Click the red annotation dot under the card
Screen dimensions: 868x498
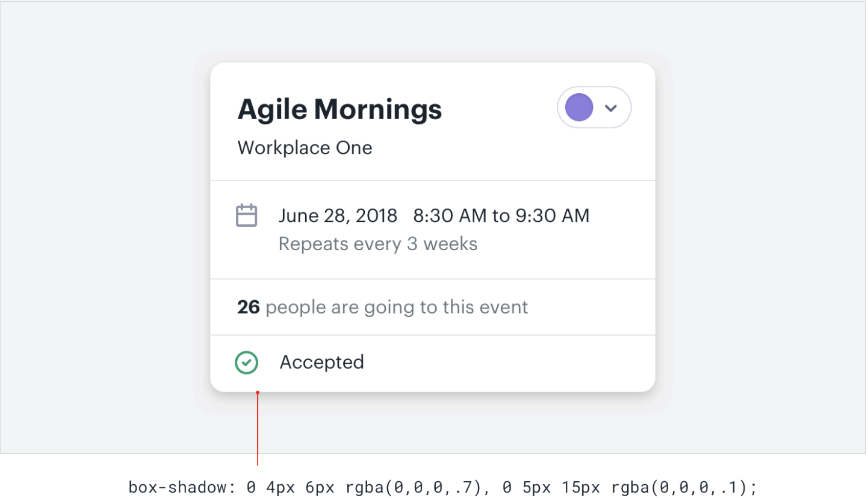[x=258, y=393]
